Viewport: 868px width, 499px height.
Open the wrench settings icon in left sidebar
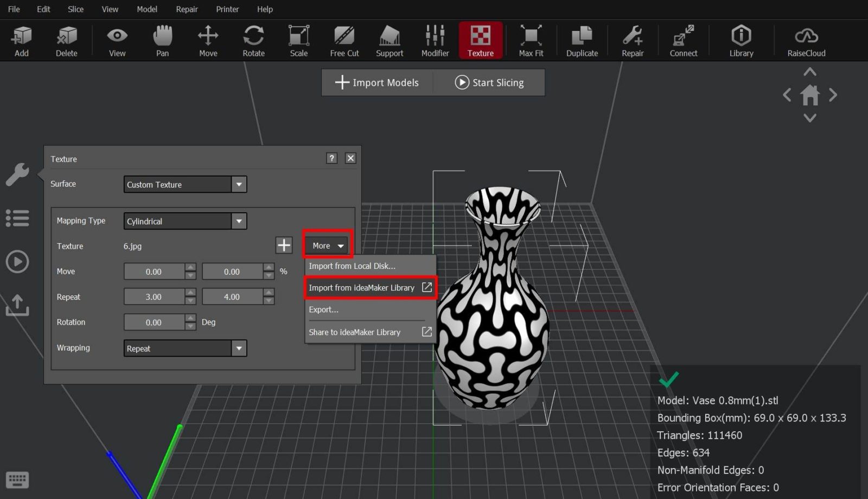click(17, 175)
